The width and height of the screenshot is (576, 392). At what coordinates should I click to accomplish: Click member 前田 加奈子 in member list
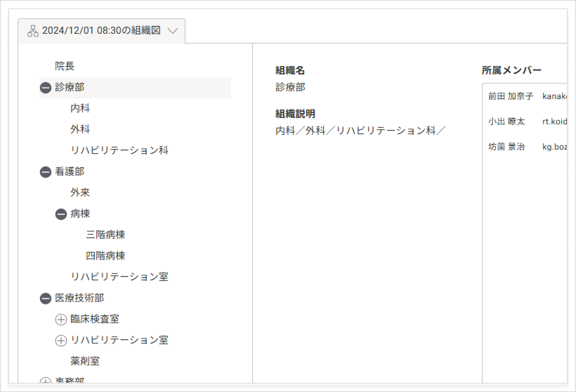pos(511,96)
